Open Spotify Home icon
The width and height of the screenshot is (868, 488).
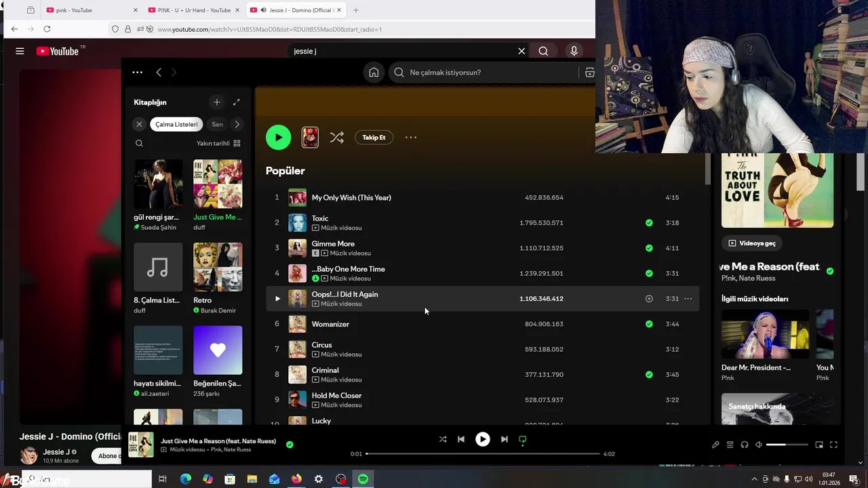coord(374,73)
